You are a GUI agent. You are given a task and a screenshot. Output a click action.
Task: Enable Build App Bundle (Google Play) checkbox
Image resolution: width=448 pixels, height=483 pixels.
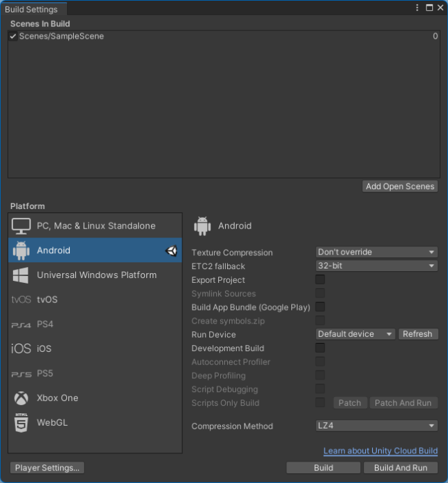[320, 307]
